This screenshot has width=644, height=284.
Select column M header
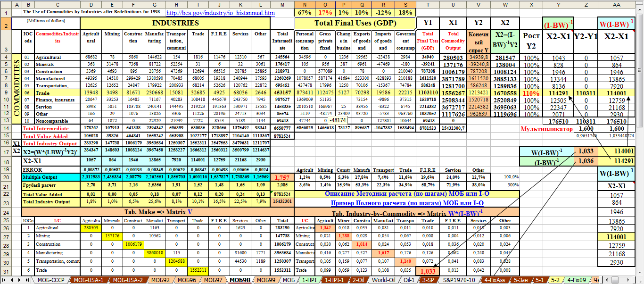282,4
